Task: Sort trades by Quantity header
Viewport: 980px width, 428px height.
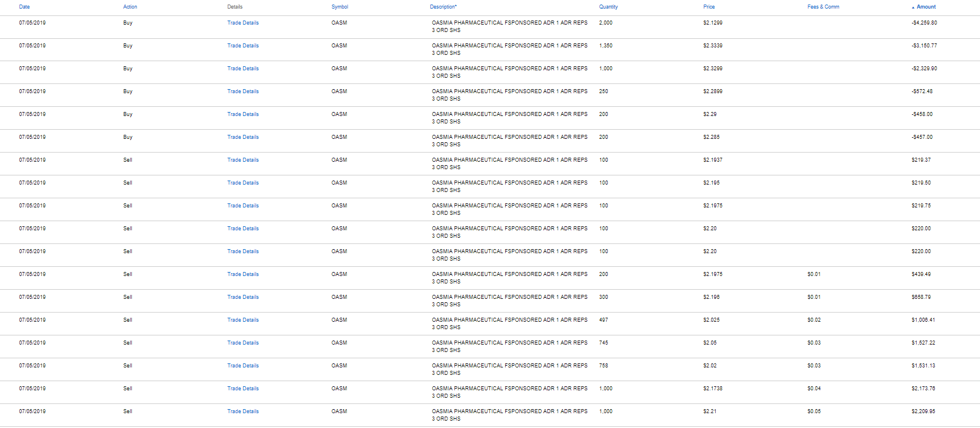Action: (x=608, y=7)
